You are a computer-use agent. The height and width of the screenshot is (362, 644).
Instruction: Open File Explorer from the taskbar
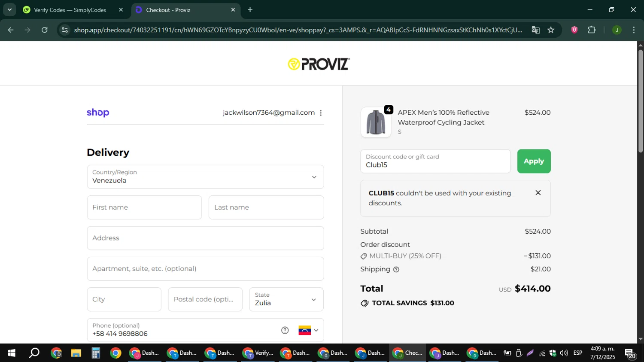(x=76, y=353)
